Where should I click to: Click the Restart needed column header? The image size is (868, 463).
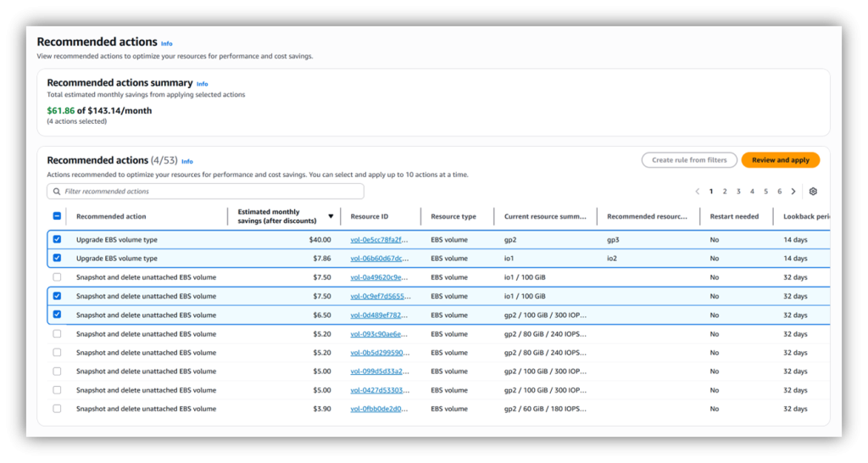[734, 216]
